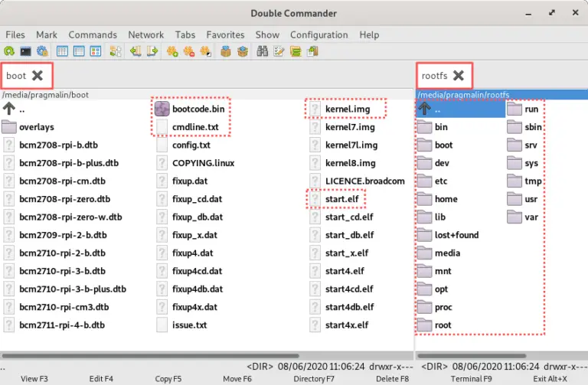The width and height of the screenshot is (588, 385).
Task: Toggle Flat view toolbar icon
Action: (x=116, y=51)
